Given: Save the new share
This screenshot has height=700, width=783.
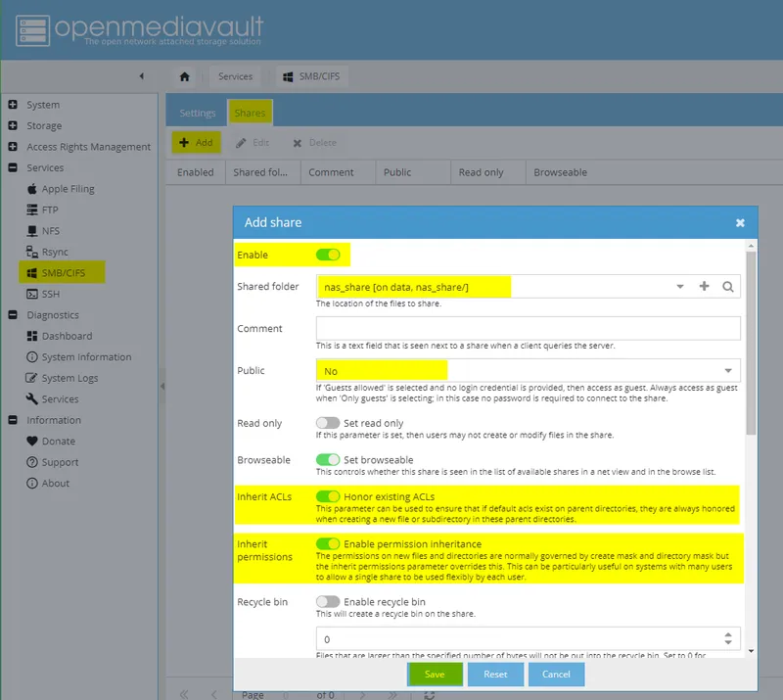Looking at the screenshot, I should (x=435, y=675).
